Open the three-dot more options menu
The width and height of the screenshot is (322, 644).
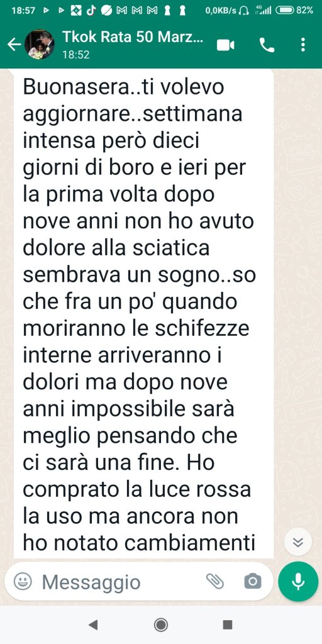[303, 45]
